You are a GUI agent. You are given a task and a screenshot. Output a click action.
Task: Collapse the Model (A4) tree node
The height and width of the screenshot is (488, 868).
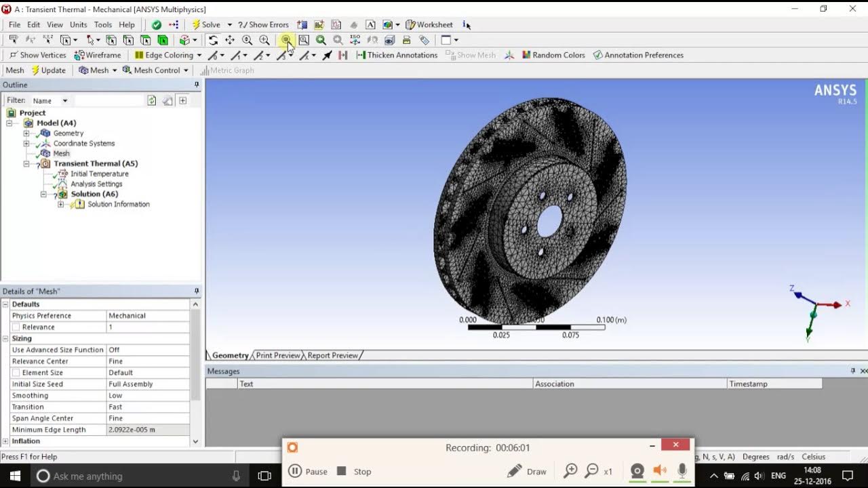[x=9, y=123]
